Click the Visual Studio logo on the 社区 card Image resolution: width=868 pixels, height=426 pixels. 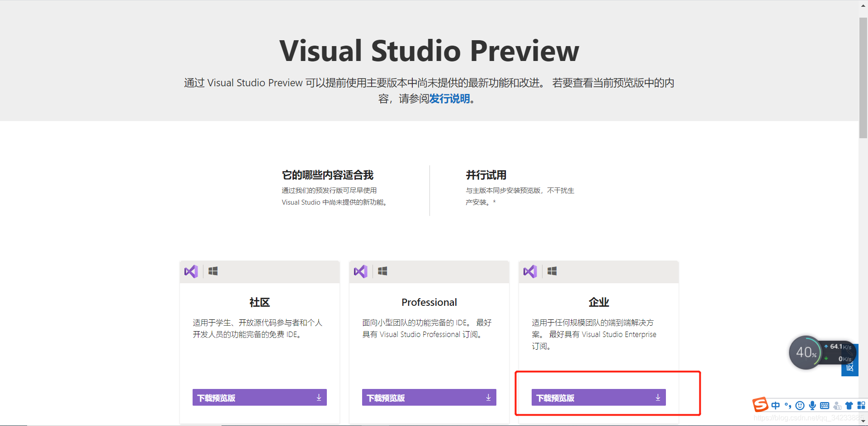coord(191,272)
